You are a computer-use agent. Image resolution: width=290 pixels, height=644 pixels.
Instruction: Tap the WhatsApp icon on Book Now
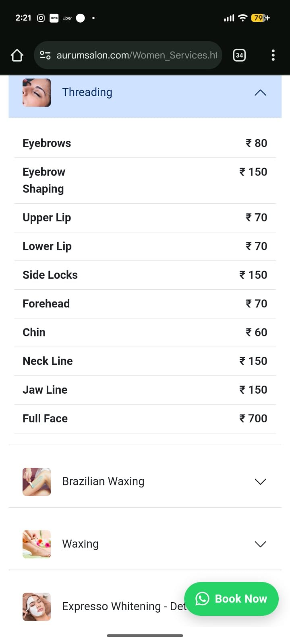pyautogui.click(x=202, y=599)
